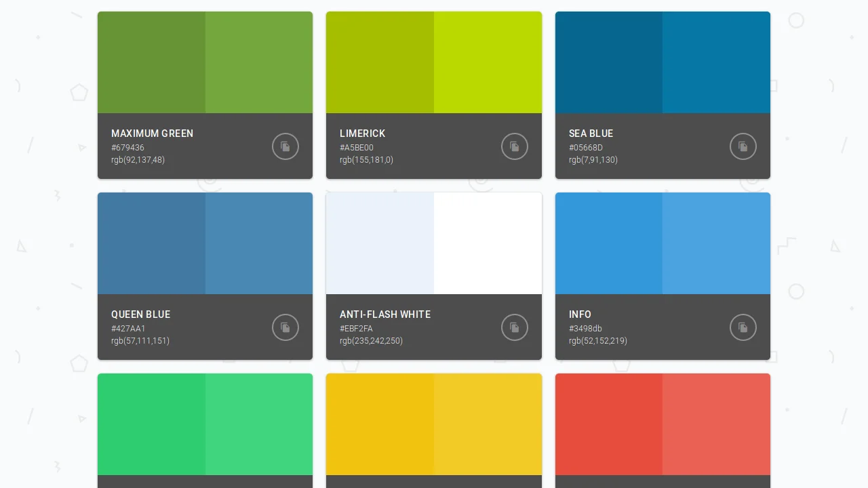Screen dimensions: 868x488
Task: Click the Limerick card title
Action: [x=363, y=134]
